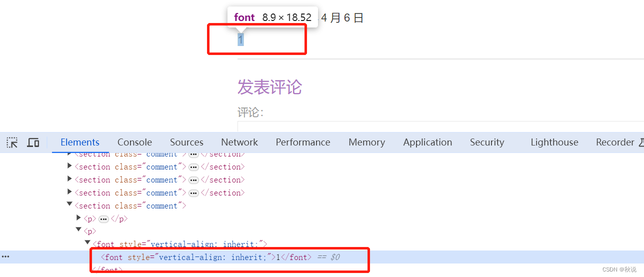Screen dimensions: 644x277
Task: Open the Recorder tab
Action: [x=615, y=142]
